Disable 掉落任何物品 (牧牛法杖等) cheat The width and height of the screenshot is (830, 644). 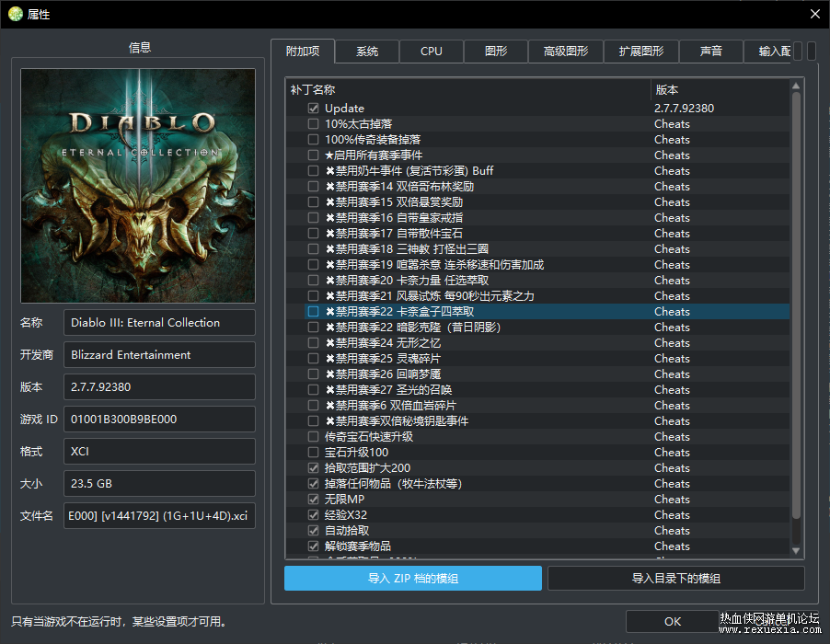click(x=314, y=483)
